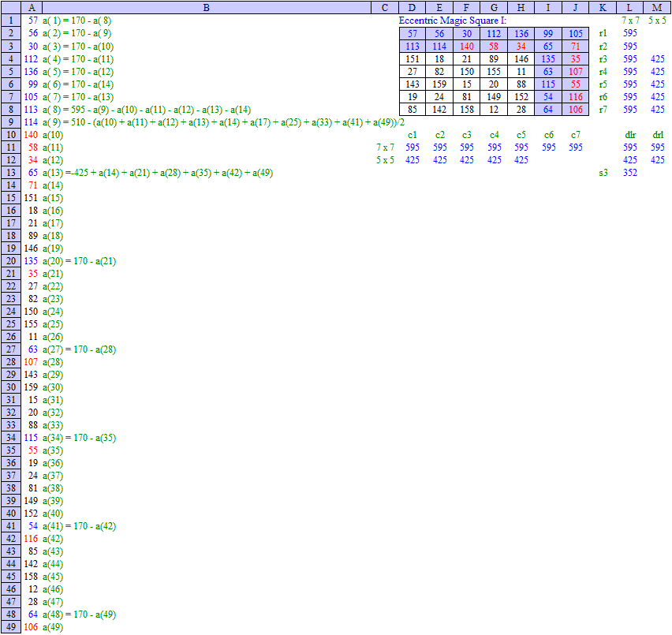Click formula 'a( 1) = 170 - a( 8)'
Image resolution: width=672 pixels, height=635 pixels.
pos(77,21)
